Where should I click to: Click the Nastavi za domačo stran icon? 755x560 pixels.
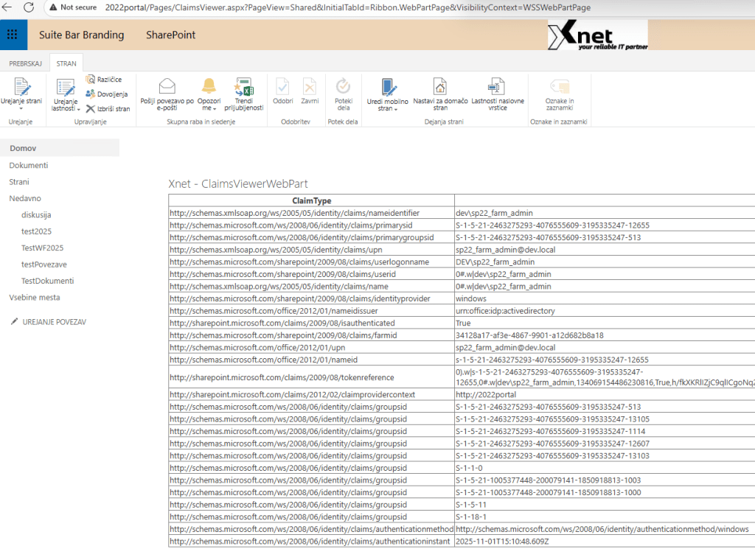[439, 87]
